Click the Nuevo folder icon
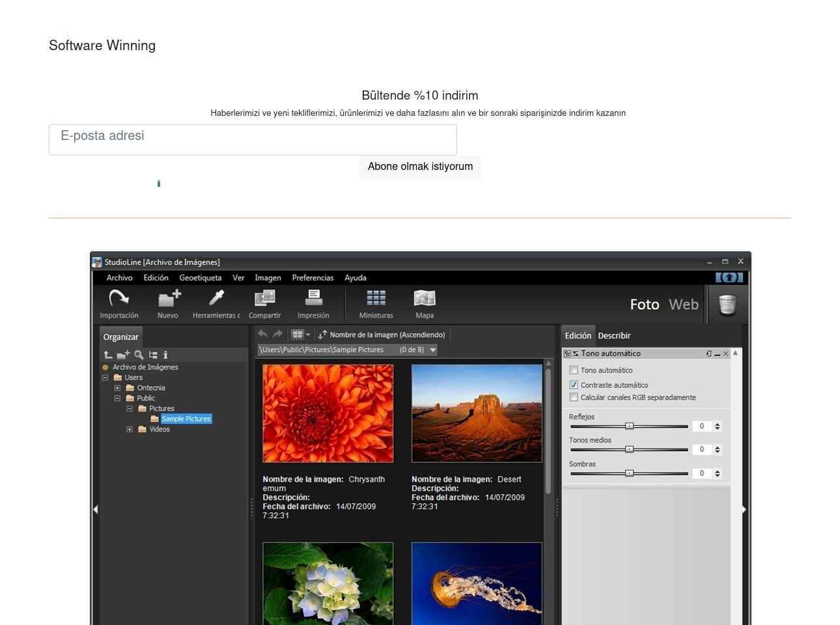 [x=169, y=298]
